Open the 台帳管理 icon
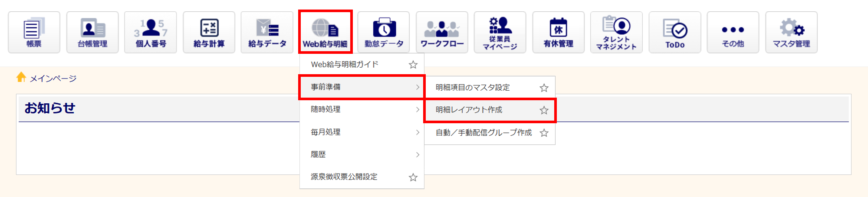 point(92,33)
